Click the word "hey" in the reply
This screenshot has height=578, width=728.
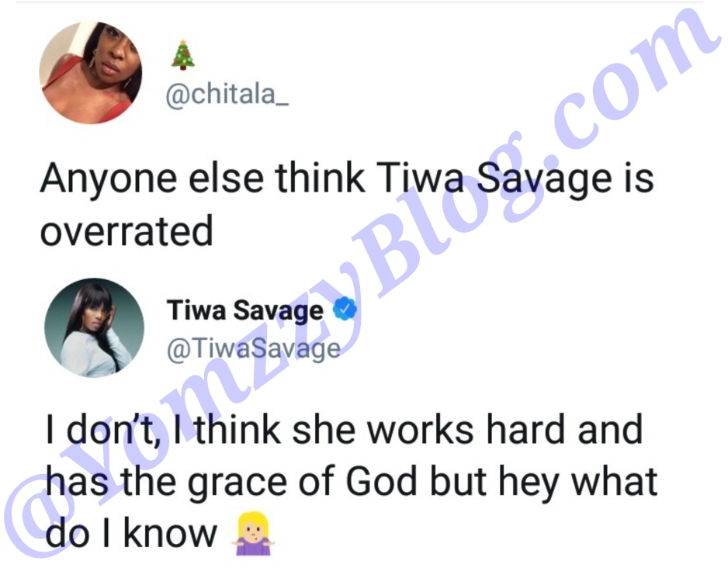[x=529, y=484]
